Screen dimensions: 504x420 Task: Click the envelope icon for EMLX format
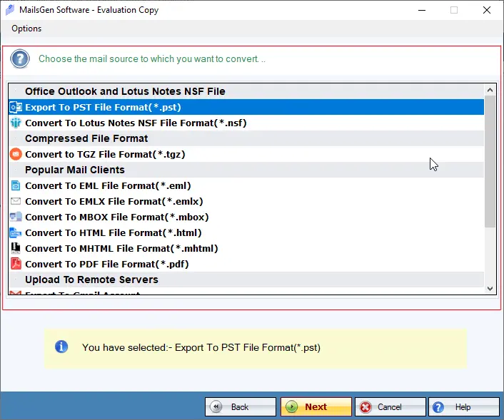pyautogui.click(x=16, y=201)
